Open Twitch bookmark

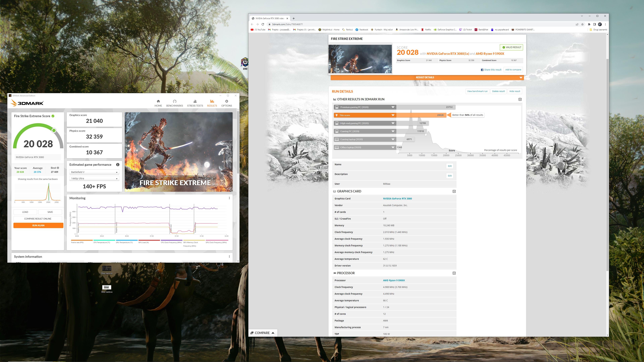point(466,29)
